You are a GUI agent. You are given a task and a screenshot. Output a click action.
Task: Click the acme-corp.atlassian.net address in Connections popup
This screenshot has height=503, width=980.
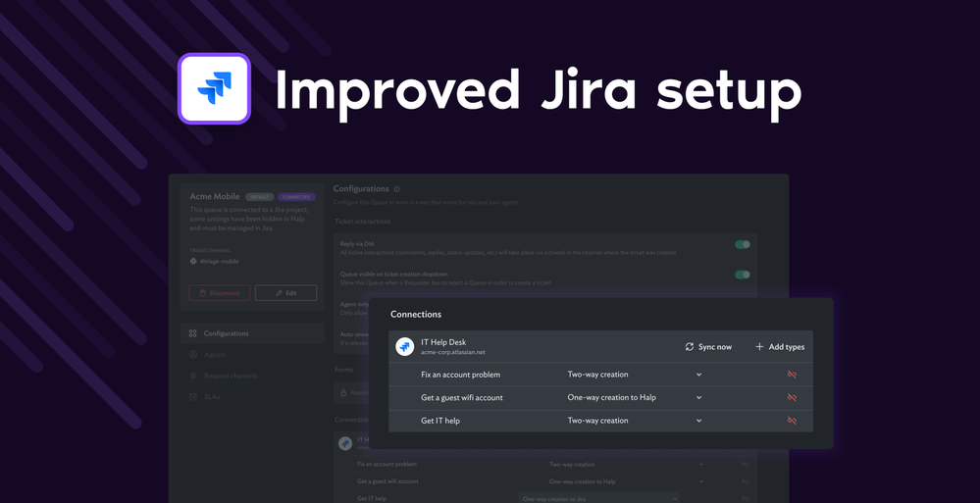453,352
